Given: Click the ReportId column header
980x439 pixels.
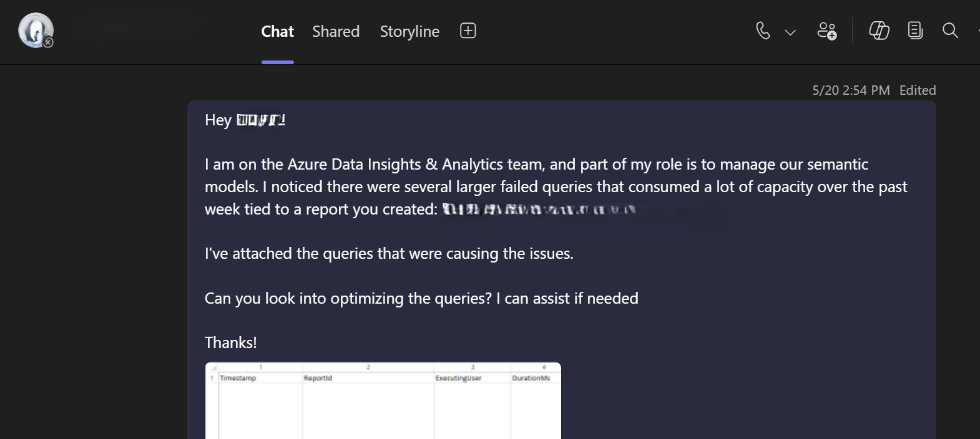Looking at the screenshot, I should (318, 378).
